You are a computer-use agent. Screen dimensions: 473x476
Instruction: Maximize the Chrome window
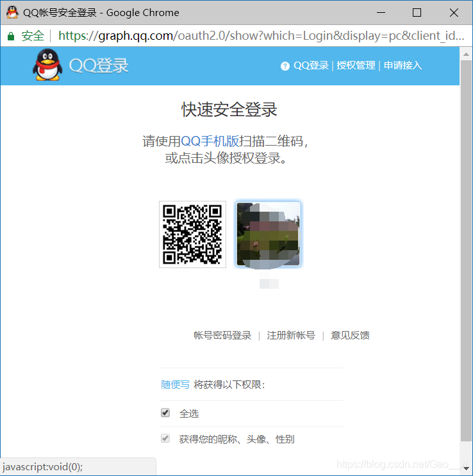point(417,12)
